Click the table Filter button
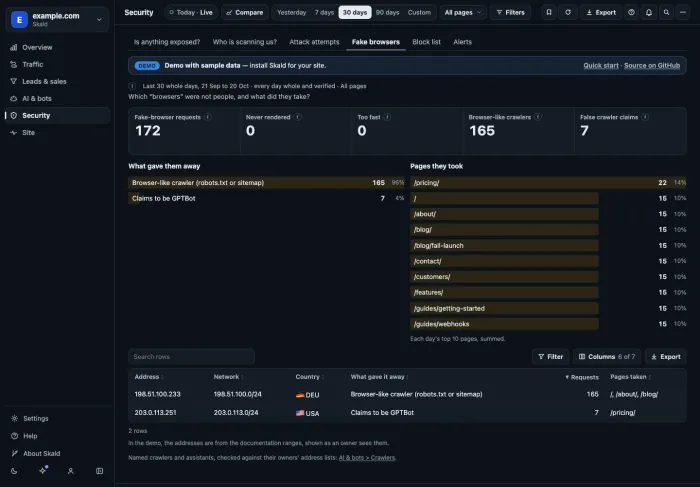The height and width of the screenshot is (487, 700). pos(550,357)
